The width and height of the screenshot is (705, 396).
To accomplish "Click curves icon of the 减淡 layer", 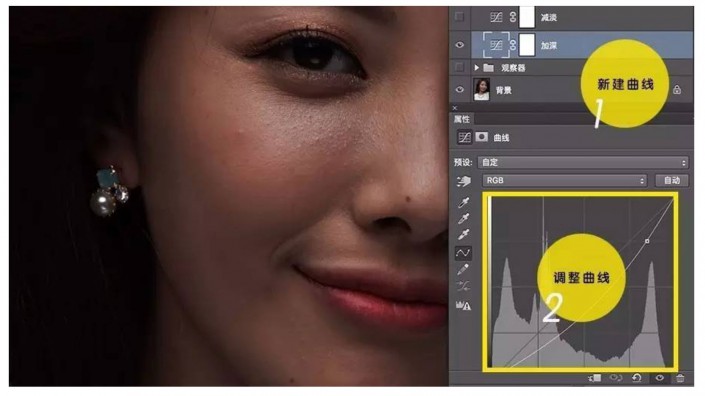I will 496,17.
